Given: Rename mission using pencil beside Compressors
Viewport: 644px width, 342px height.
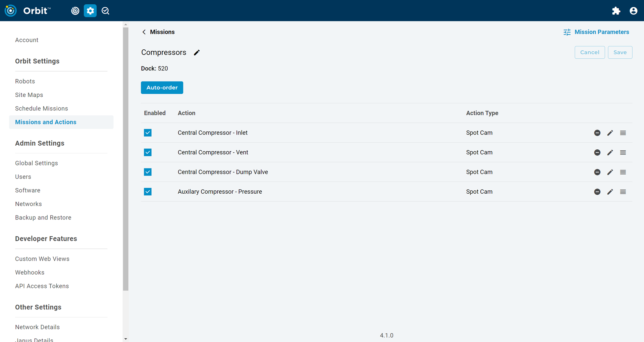Looking at the screenshot, I should click(197, 52).
